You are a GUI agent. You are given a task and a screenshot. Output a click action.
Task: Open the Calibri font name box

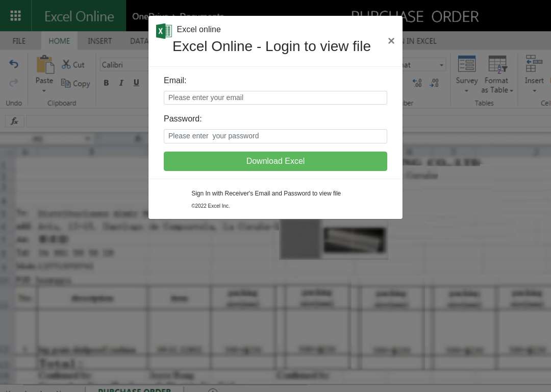point(124,65)
